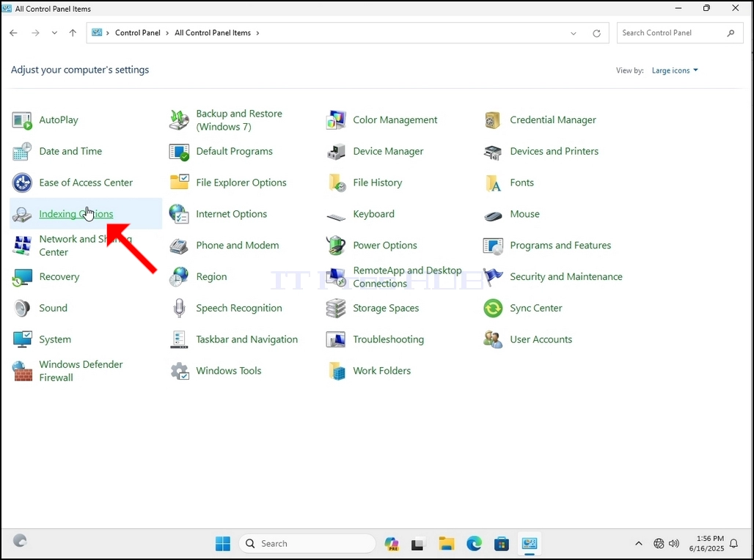This screenshot has width=754, height=560.
Task: Go forward with the Forward arrow
Action: pos(35,33)
